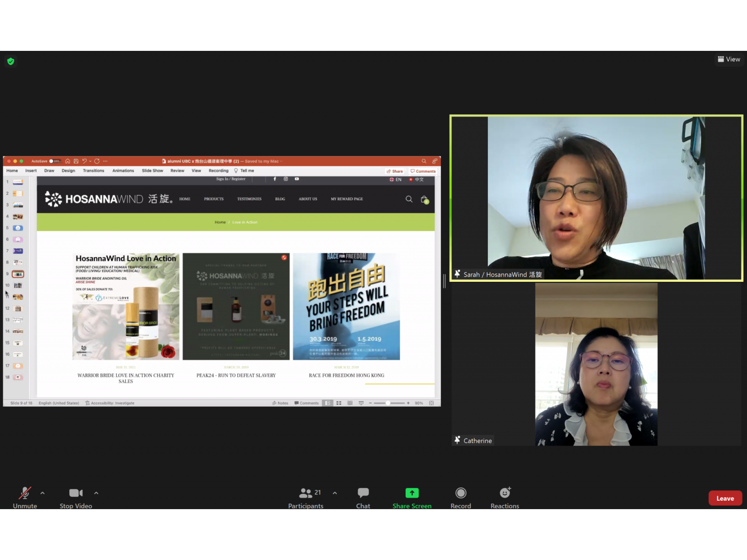The width and height of the screenshot is (747, 560).
Task: Leave the meeting
Action: 725,498
